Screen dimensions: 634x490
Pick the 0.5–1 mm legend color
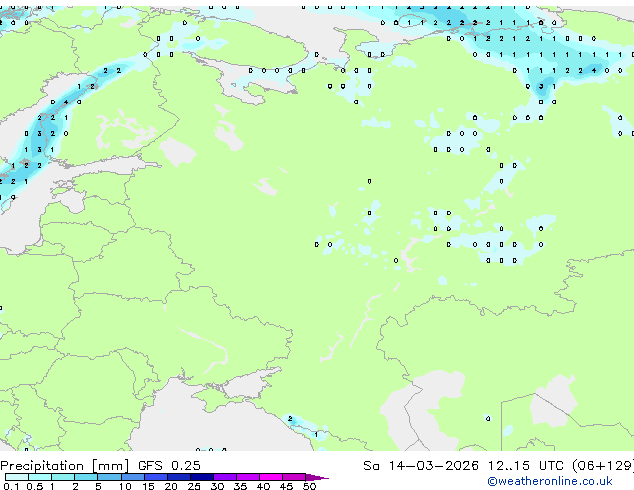point(40,477)
